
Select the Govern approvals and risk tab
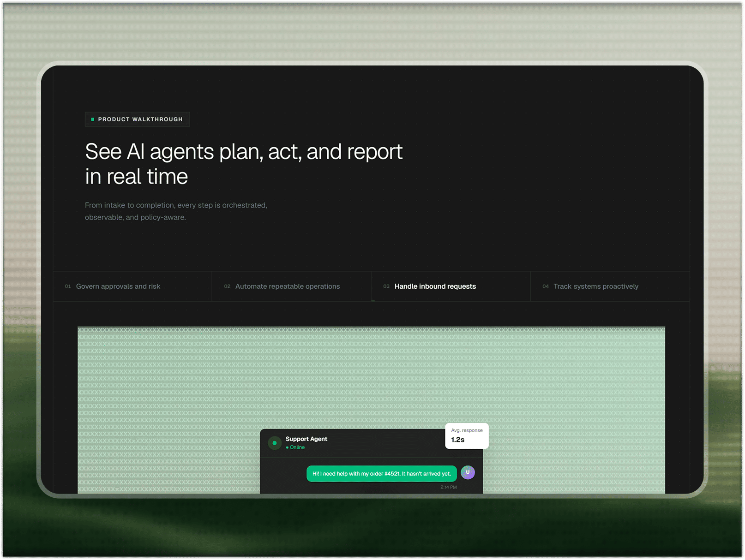[132, 286]
